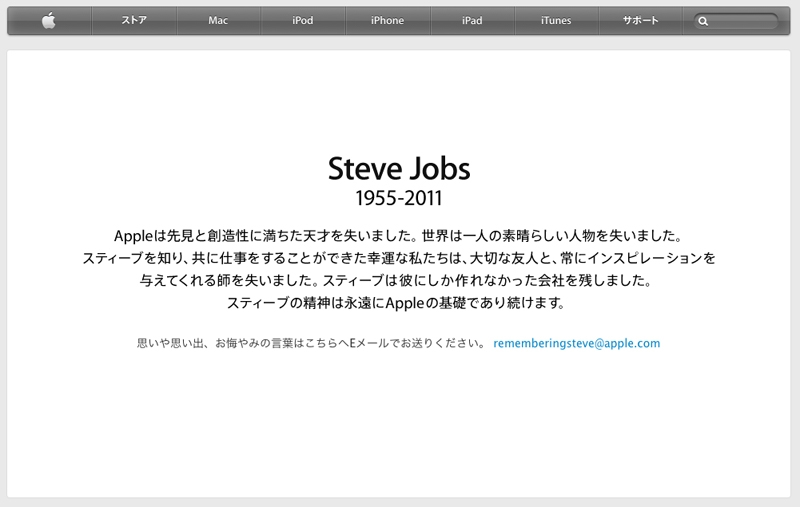Open the iTunes nav item

click(x=557, y=21)
